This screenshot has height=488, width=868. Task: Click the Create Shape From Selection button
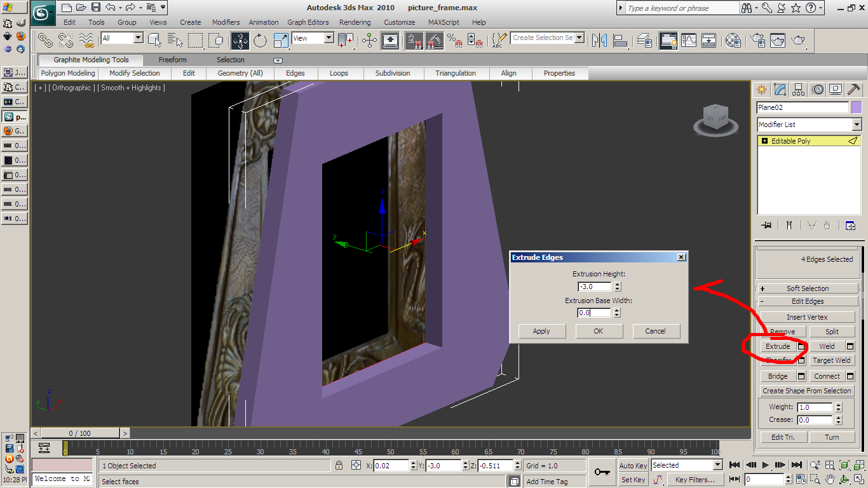806,391
